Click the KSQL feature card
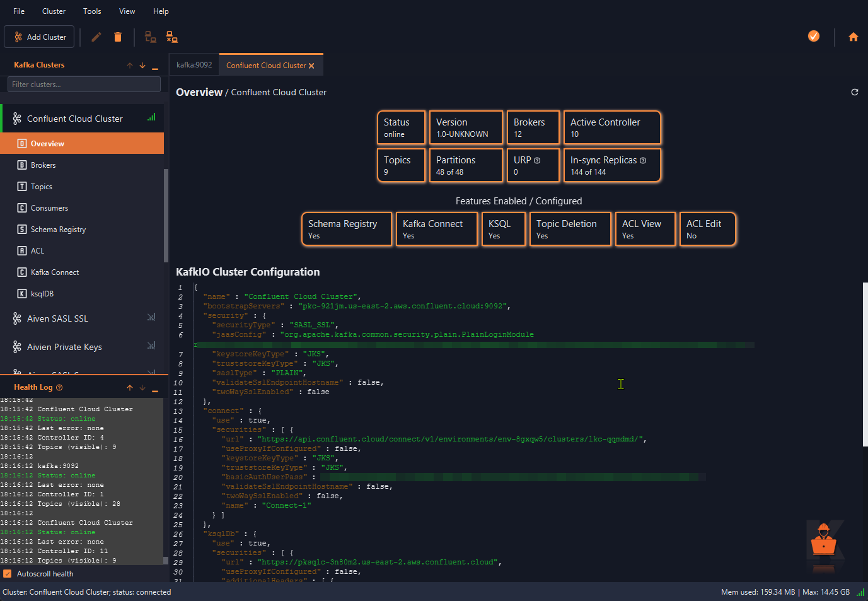The height and width of the screenshot is (601, 868). point(504,229)
